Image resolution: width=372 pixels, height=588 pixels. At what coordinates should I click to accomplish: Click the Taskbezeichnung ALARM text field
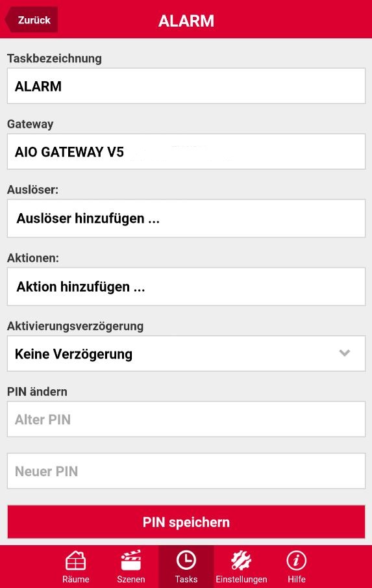(186, 86)
